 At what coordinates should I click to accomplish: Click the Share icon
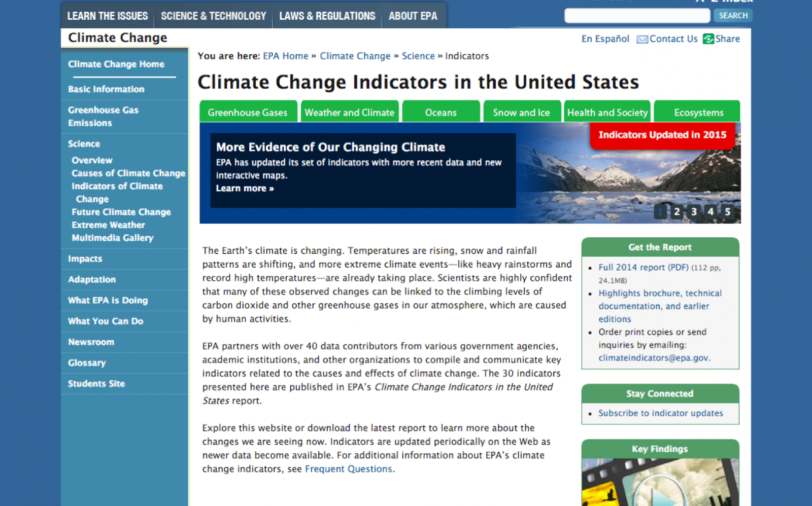pos(708,39)
